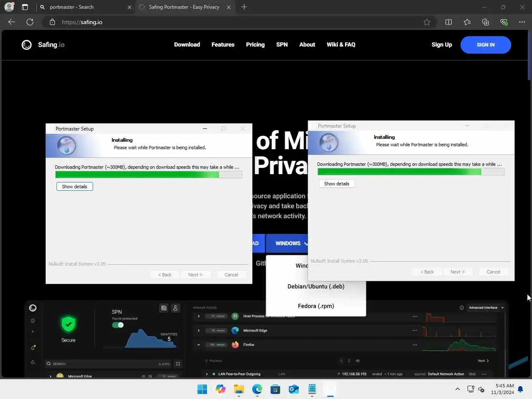This screenshot has width=532, height=399.
Task: Click Next pagination link in preview
Action: click(x=483, y=361)
